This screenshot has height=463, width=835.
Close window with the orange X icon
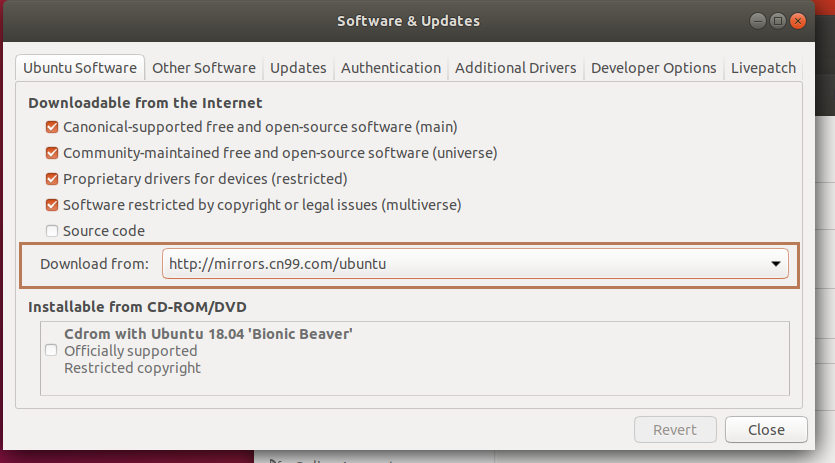pos(798,21)
